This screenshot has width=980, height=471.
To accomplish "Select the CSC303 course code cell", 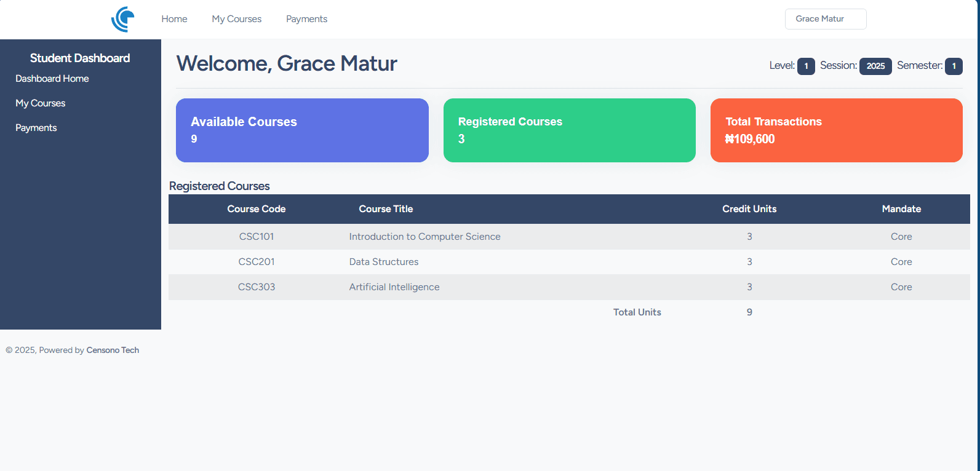I will [257, 287].
